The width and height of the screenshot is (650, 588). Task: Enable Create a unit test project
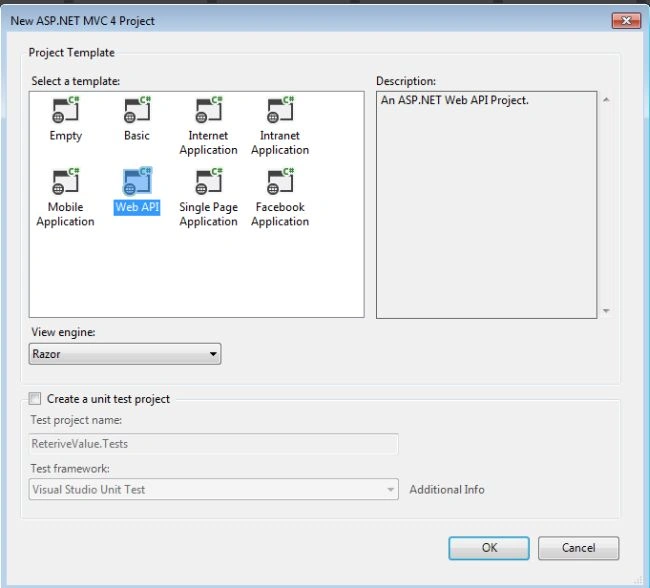[x=35, y=398]
